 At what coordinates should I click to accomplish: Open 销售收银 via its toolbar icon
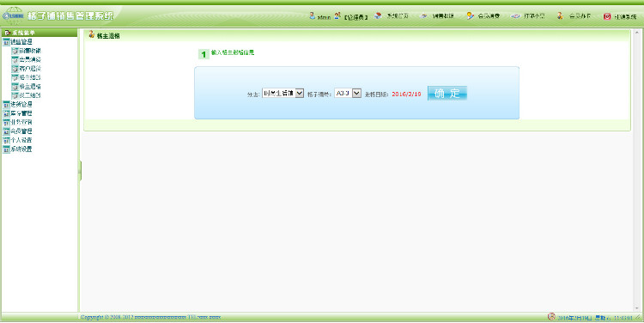[424, 16]
